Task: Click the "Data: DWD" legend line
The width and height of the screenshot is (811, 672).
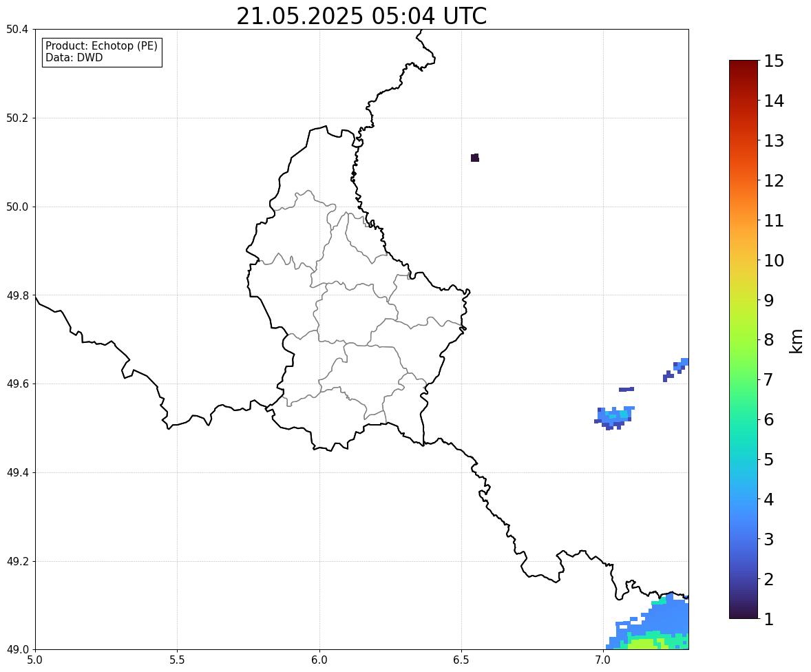Action: click(74, 57)
